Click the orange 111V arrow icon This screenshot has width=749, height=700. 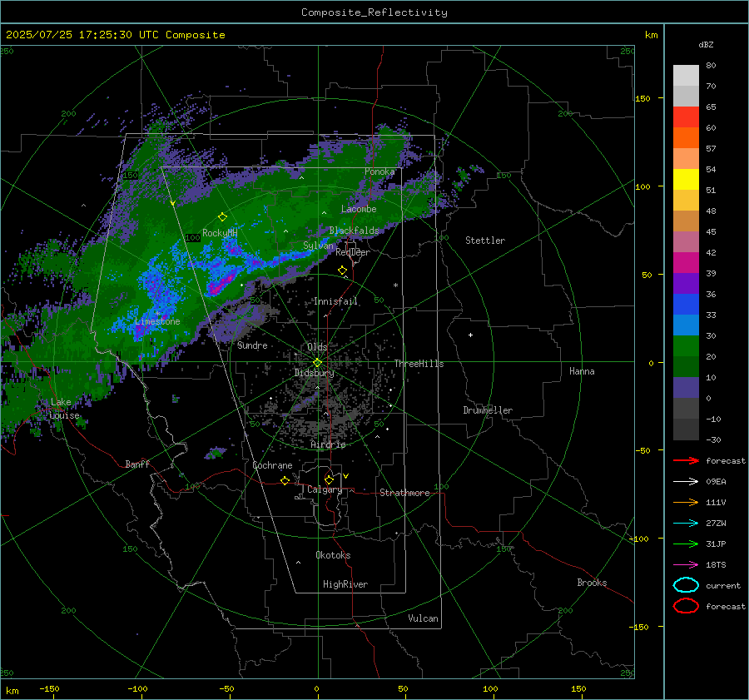(x=686, y=502)
